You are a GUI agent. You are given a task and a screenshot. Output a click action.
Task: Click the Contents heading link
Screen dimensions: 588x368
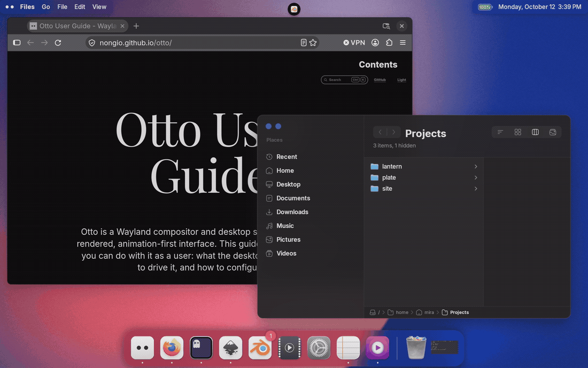pyautogui.click(x=377, y=65)
